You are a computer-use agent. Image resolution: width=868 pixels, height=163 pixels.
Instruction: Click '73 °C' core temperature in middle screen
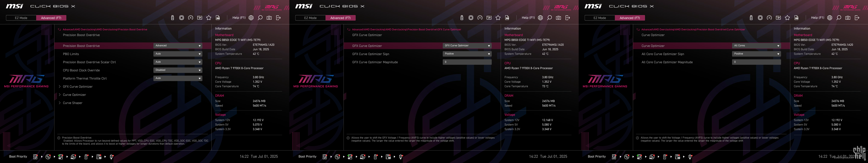click(x=545, y=86)
